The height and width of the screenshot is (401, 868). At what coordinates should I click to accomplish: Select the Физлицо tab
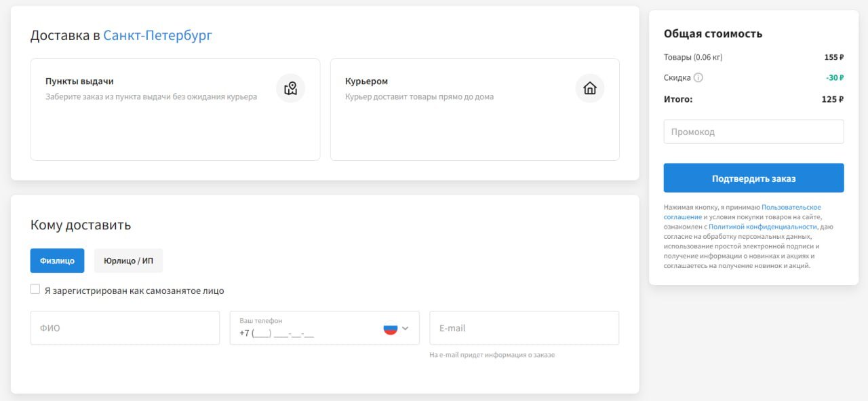tap(57, 261)
